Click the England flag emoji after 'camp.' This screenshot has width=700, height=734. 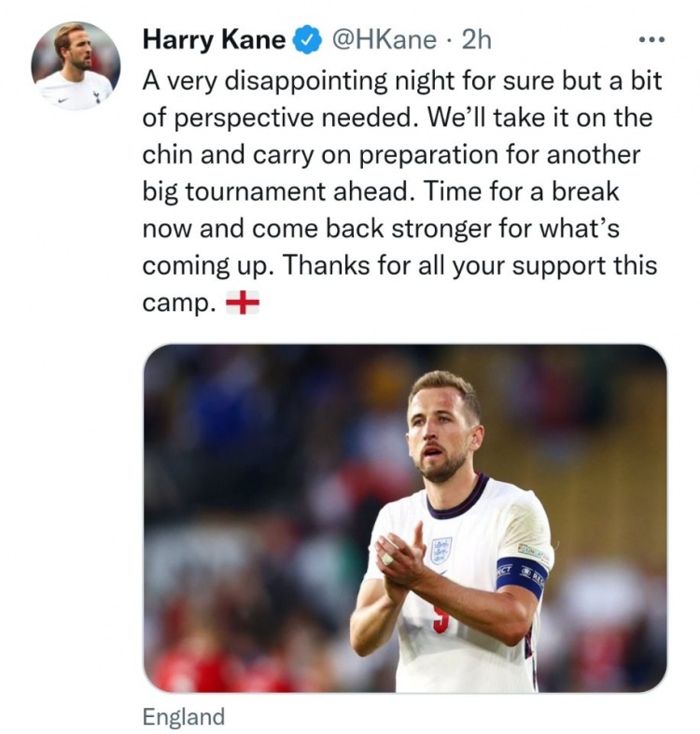click(x=243, y=303)
